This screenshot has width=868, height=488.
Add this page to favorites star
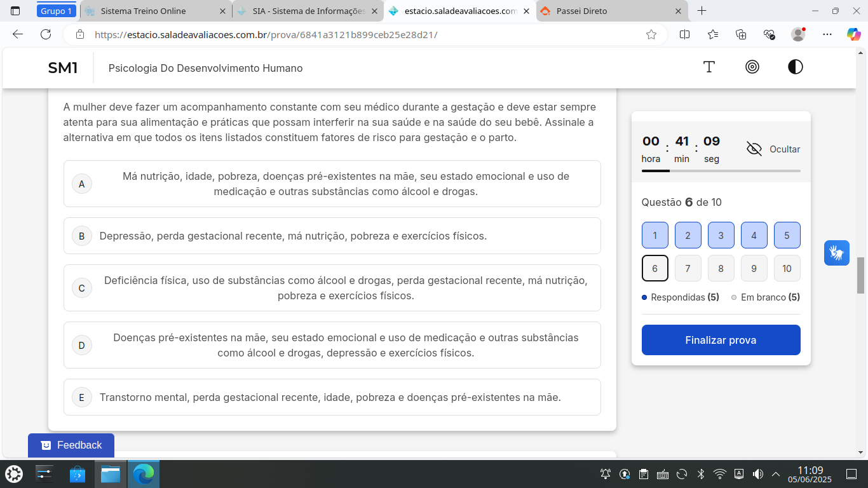click(x=651, y=35)
